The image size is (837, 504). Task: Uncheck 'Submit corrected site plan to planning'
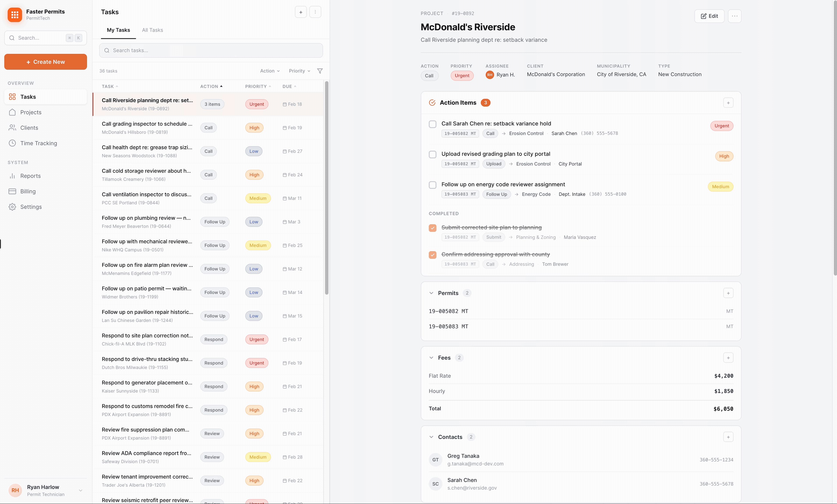(x=433, y=228)
